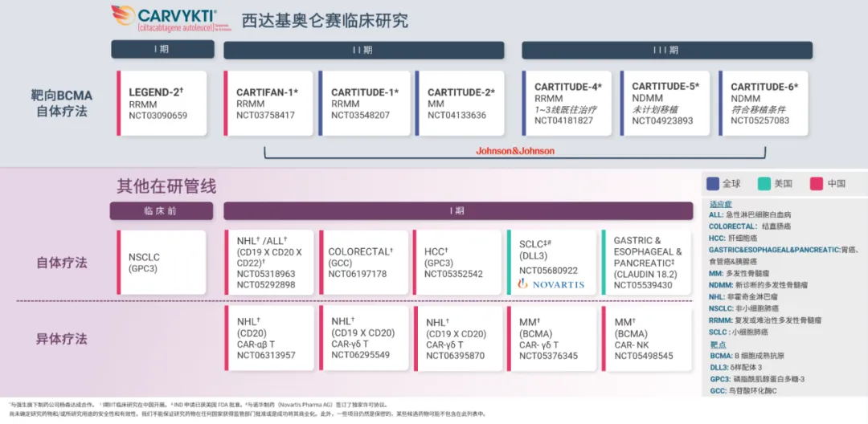Select the blue 全球 legend swatch
868x424 pixels.
click(x=711, y=183)
